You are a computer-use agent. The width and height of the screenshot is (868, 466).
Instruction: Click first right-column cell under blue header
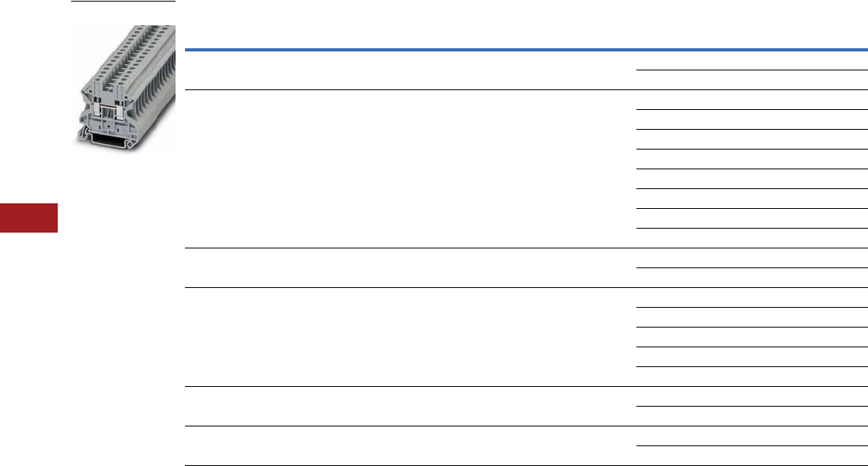pos(749,61)
